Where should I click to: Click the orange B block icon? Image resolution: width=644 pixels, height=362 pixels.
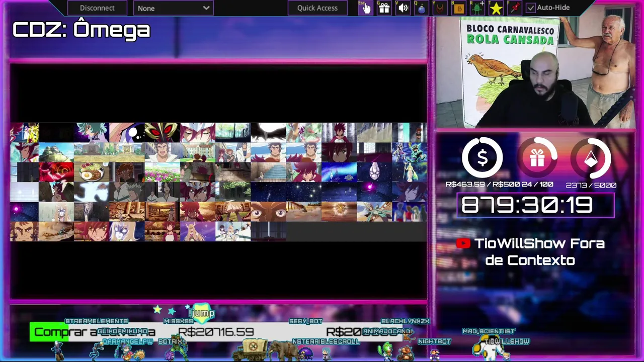pyautogui.click(x=459, y=8)
